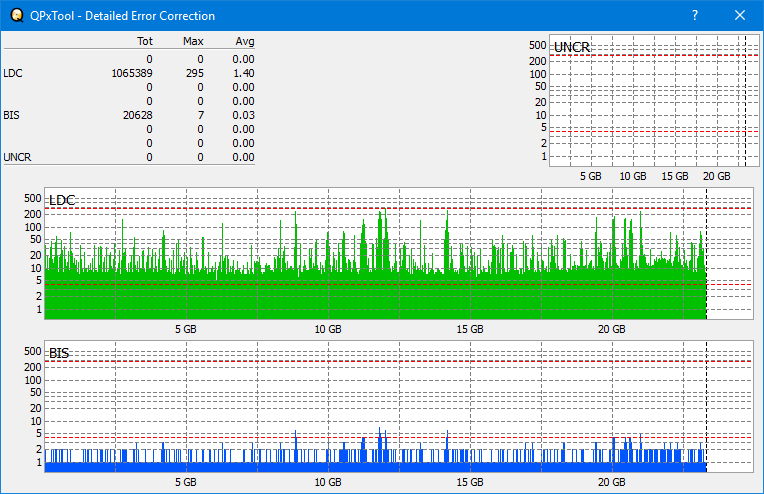Select the BIS average value 0.03
The width and height of the screenshot is (764, 494).
click(243, 115)
